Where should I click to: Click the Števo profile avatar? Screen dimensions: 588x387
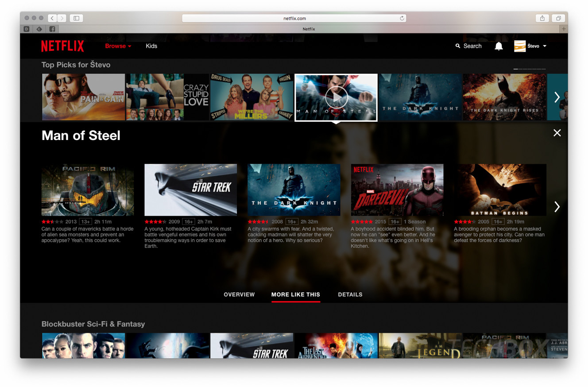tap(520, 46)
